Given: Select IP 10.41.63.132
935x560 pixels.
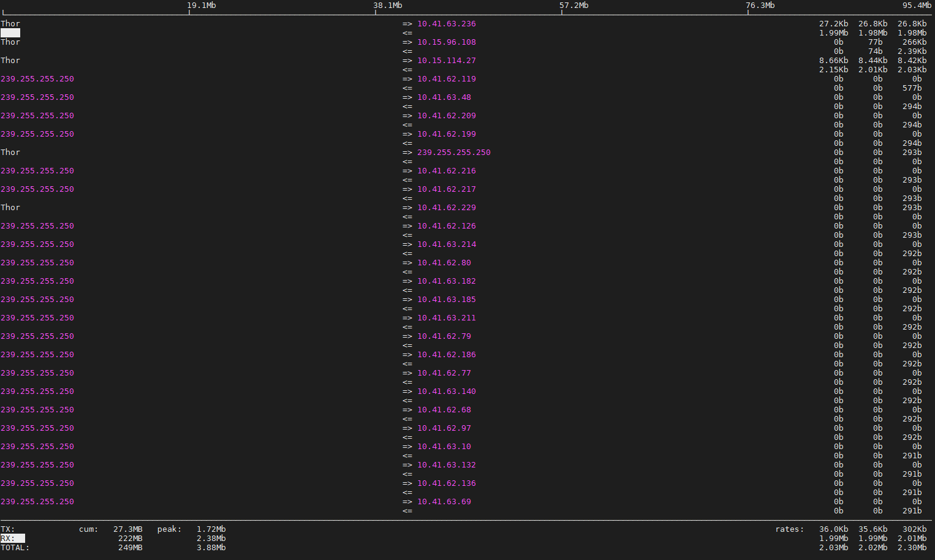Looking at the screenshot, I should pos(447,465).
